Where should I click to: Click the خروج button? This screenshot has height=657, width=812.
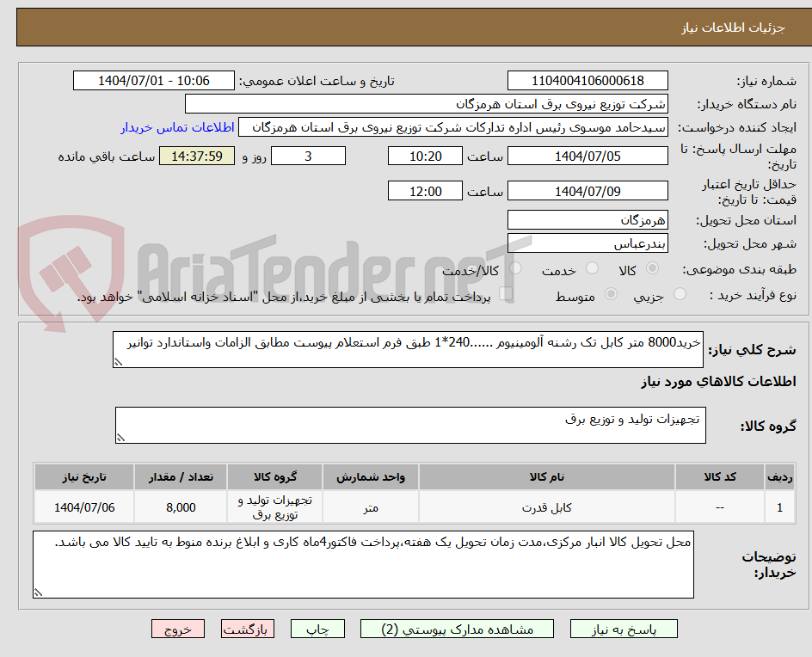pos(178,629)
